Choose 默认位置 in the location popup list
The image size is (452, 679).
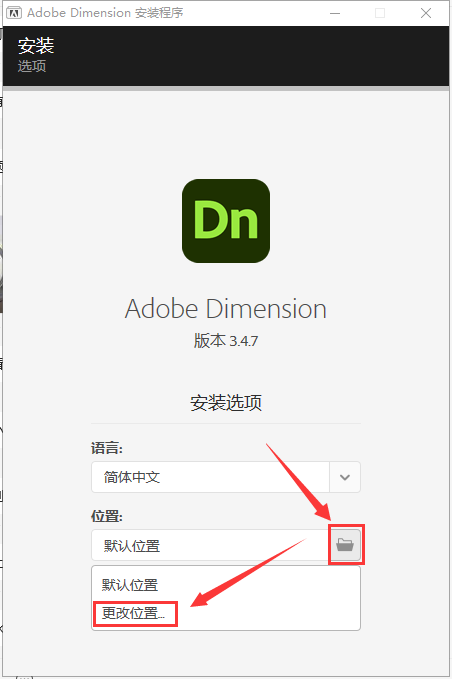(130, 585)
